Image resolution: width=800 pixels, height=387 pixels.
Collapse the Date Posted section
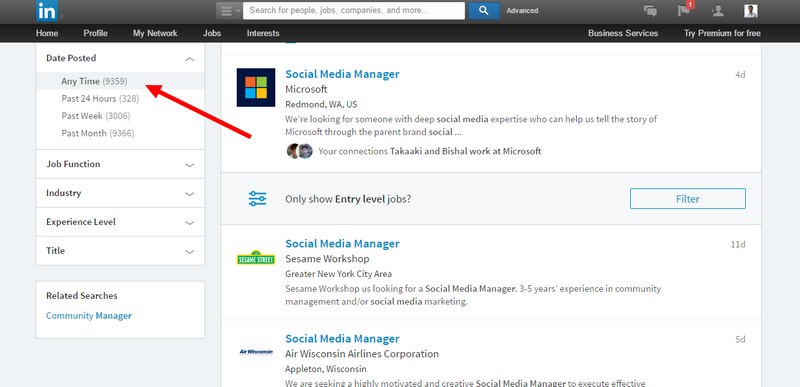(x=189, y=59)
